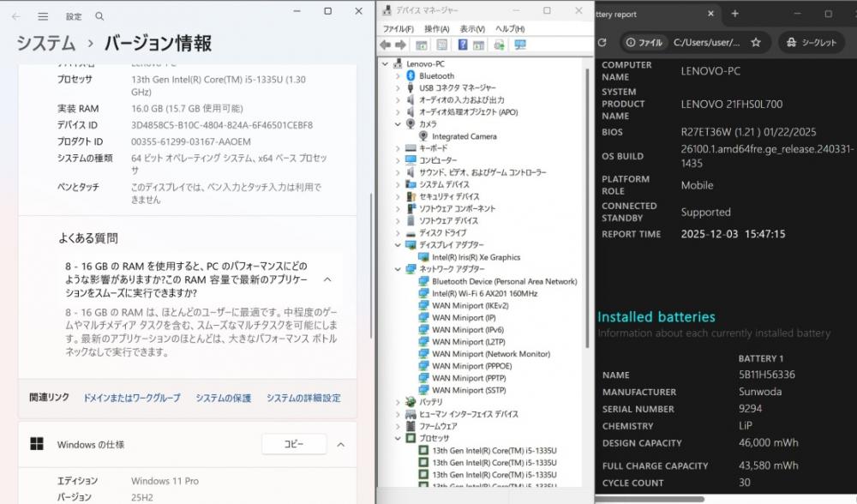Open 表示(V) menu in Device Manager

pos(472,28)
